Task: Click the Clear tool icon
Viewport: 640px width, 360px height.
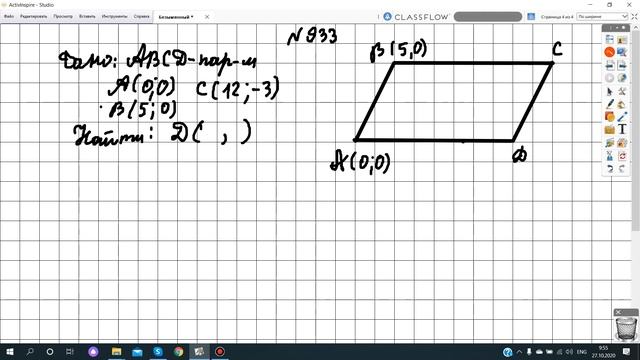Action: tap(609, 156)
